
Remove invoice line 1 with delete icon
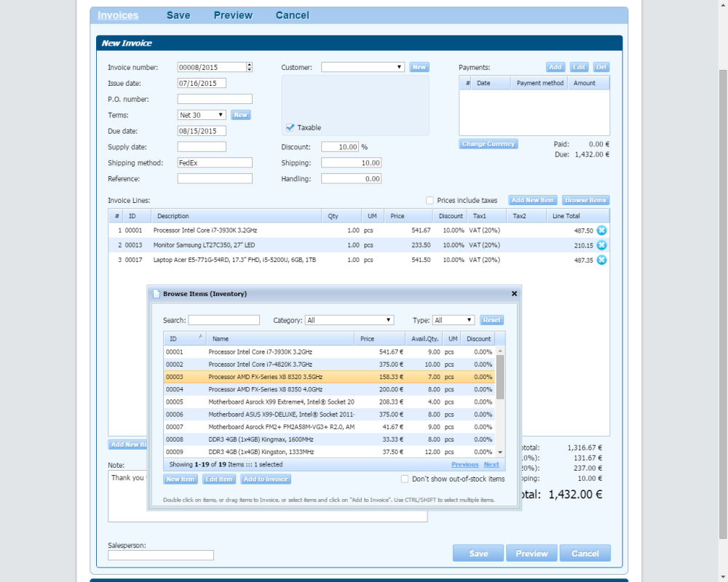601,231
